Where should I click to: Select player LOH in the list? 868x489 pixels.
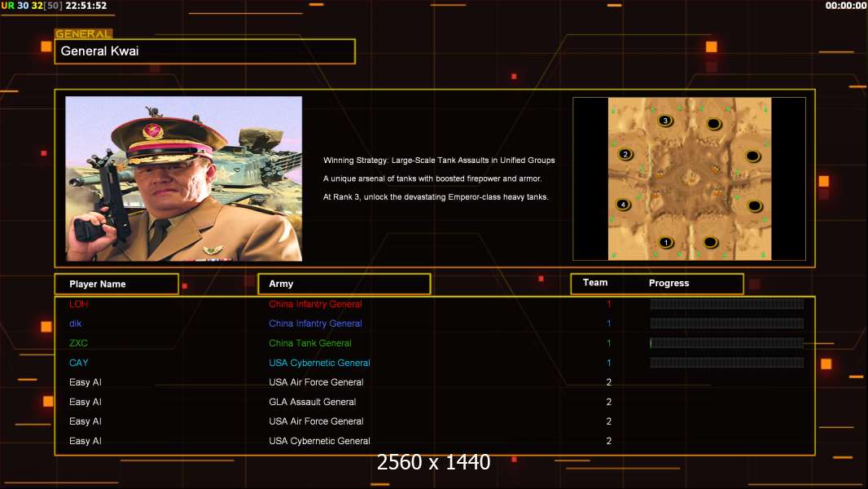pyautogui.click(x=78, y=304)
